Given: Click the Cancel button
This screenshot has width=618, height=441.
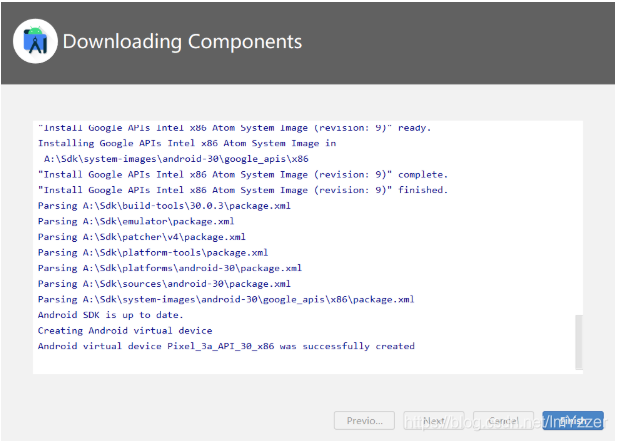Looking at the screenshot, I should click(x=503, y=421).
